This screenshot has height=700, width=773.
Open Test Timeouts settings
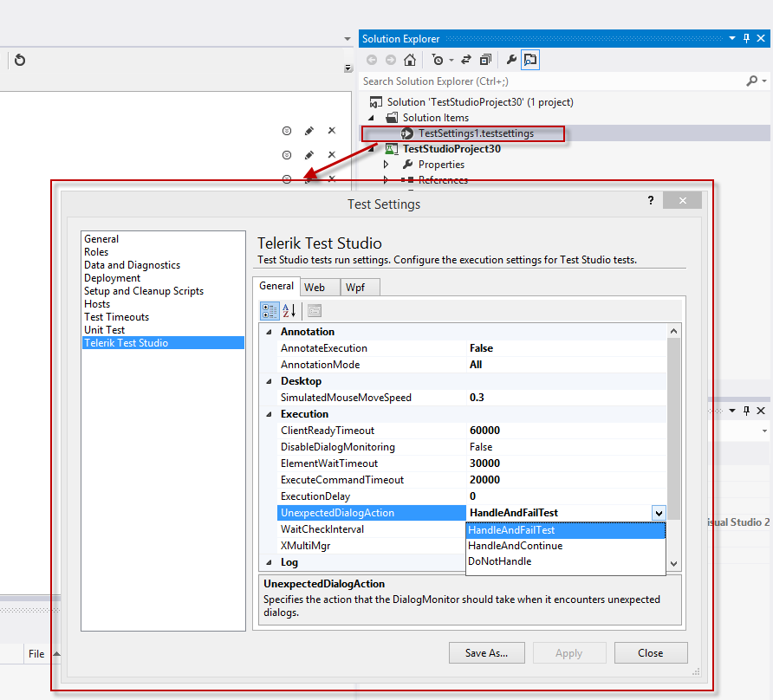(x=117, y=317)
